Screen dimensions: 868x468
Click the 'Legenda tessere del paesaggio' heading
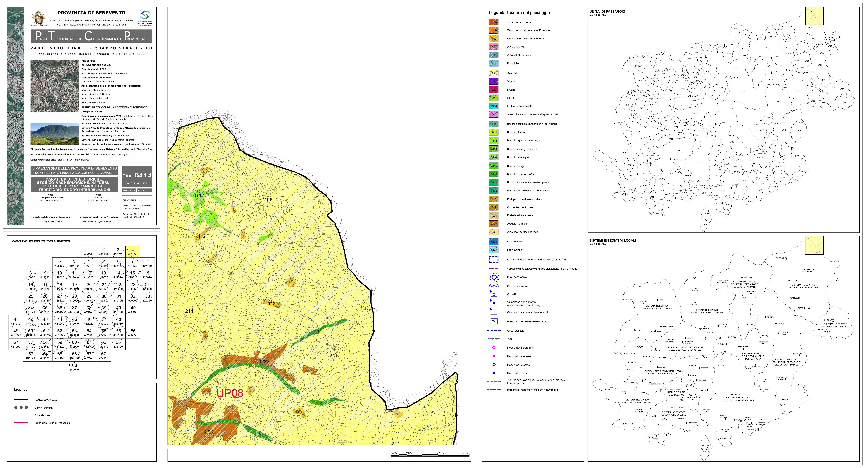(519, 13)
